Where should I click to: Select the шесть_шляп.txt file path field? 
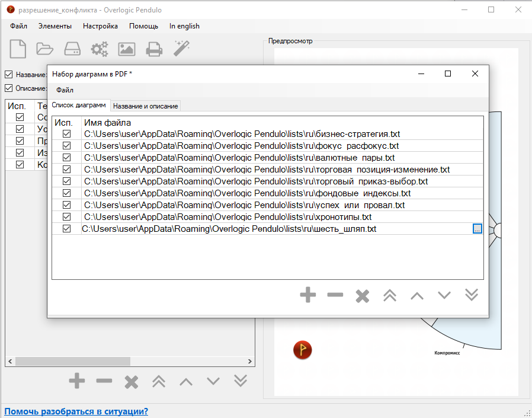tap(277, 229)
